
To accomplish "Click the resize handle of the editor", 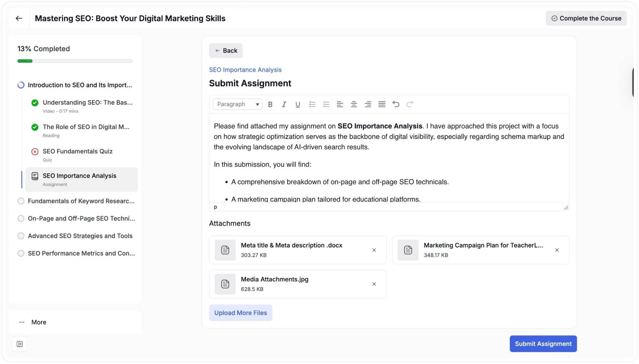I will pos(566,208).
